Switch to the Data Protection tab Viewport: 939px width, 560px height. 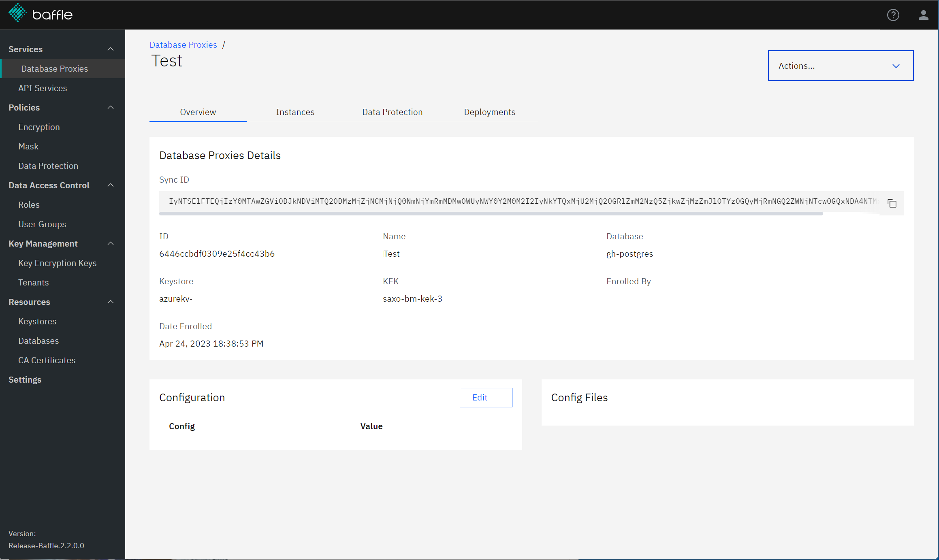[x=392, y=112]
